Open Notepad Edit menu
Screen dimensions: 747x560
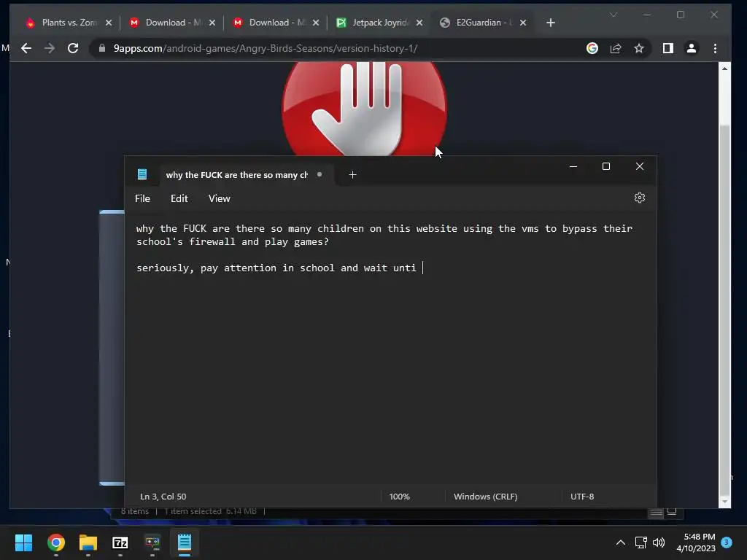point(179,198)
